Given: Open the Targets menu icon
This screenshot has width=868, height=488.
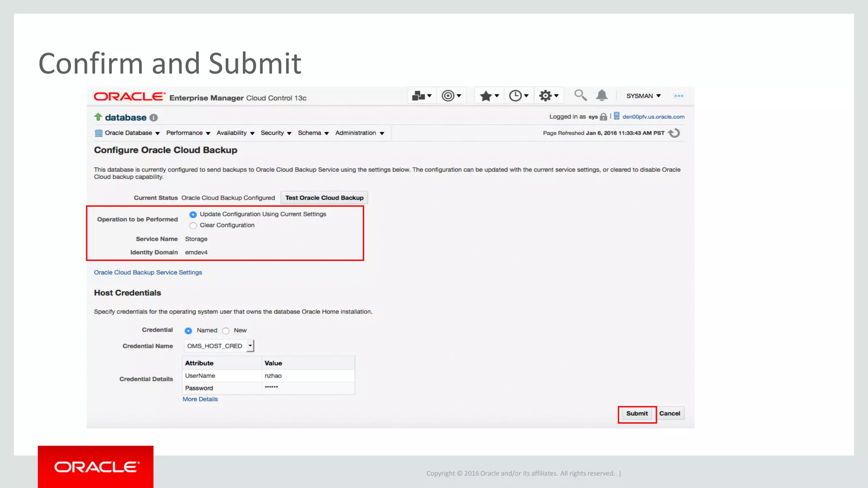Looking at the screenshot, I should [451, 96].
